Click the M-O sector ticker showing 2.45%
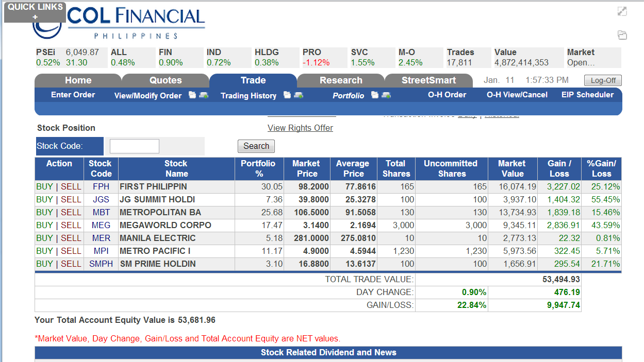Image resolution: width=644 pixels, height=362 pixels. pos(420,57)
